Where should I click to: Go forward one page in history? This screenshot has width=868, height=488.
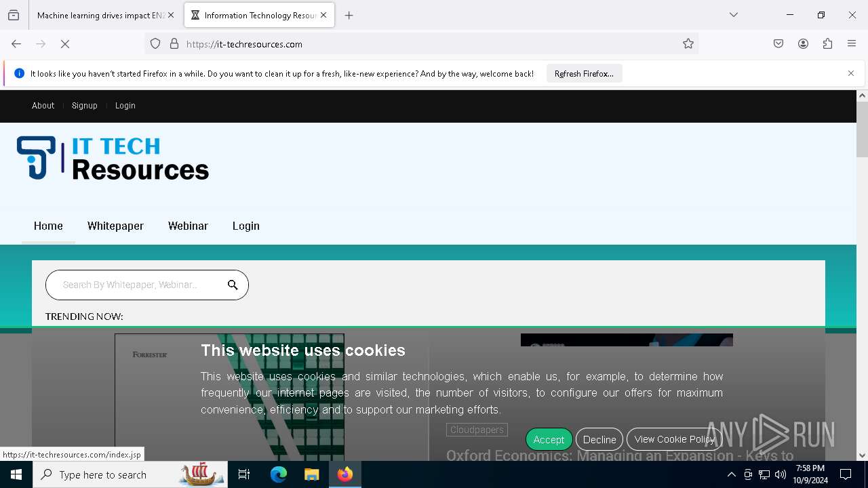(41, 44)
